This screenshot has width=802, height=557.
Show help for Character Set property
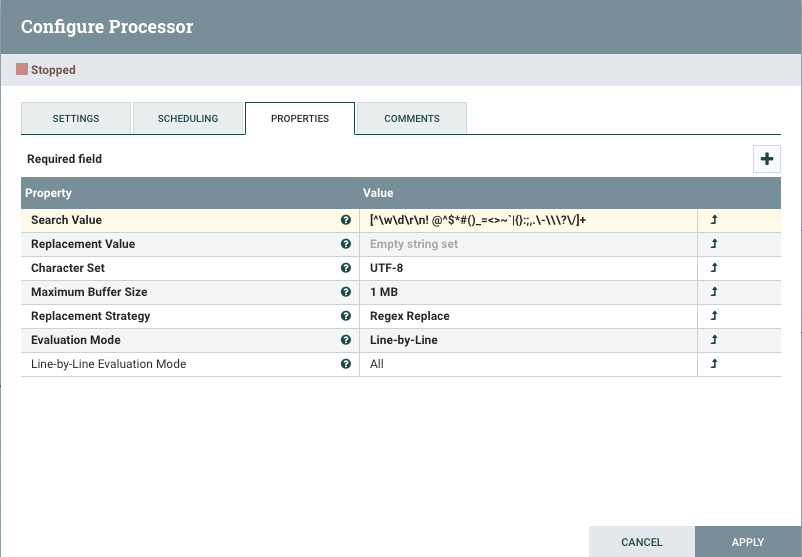coord(346,268)
